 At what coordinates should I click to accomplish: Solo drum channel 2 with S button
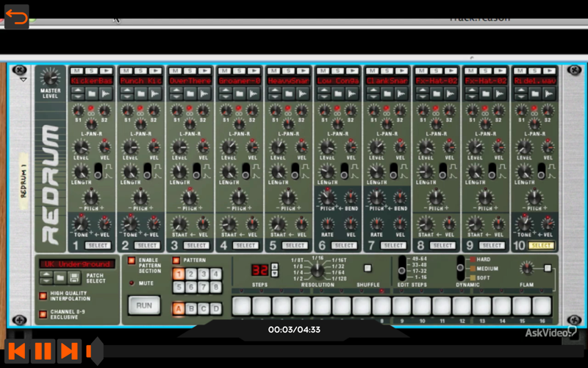click(x=140, y=71)
